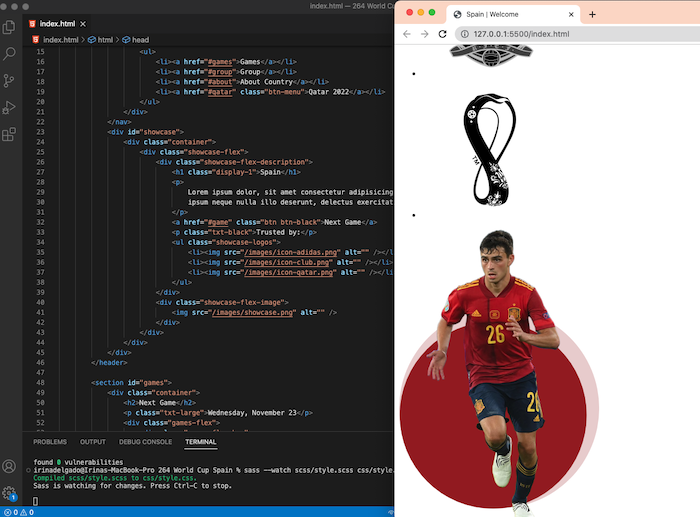Click 'Trusted by:' text on line 33

pos(276,232)
